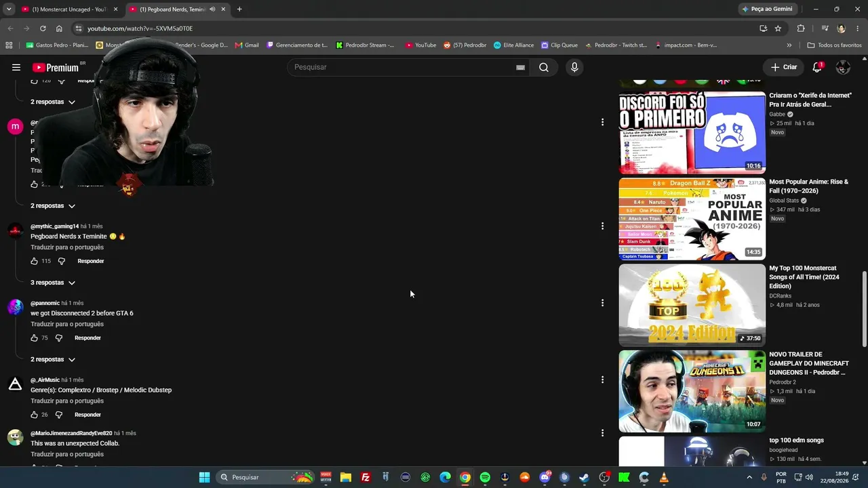Reply to mythic_gaming14 with Responder

(91, 261)
